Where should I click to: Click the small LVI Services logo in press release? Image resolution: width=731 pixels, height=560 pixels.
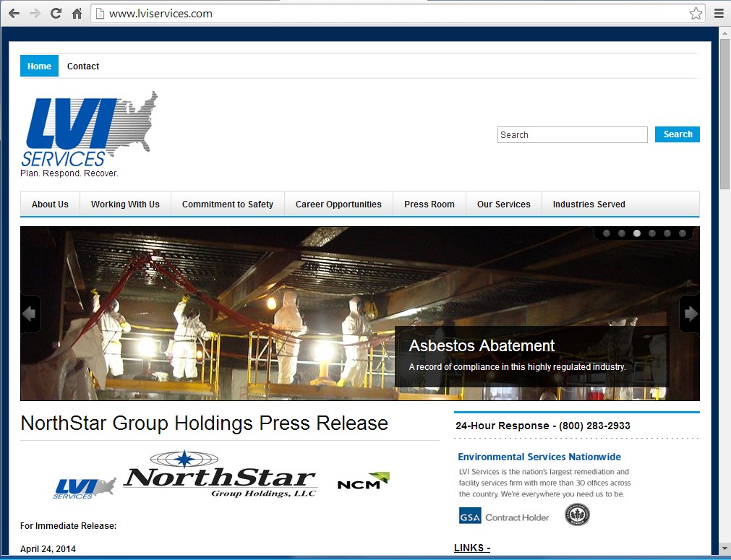(x=85, y=488)
